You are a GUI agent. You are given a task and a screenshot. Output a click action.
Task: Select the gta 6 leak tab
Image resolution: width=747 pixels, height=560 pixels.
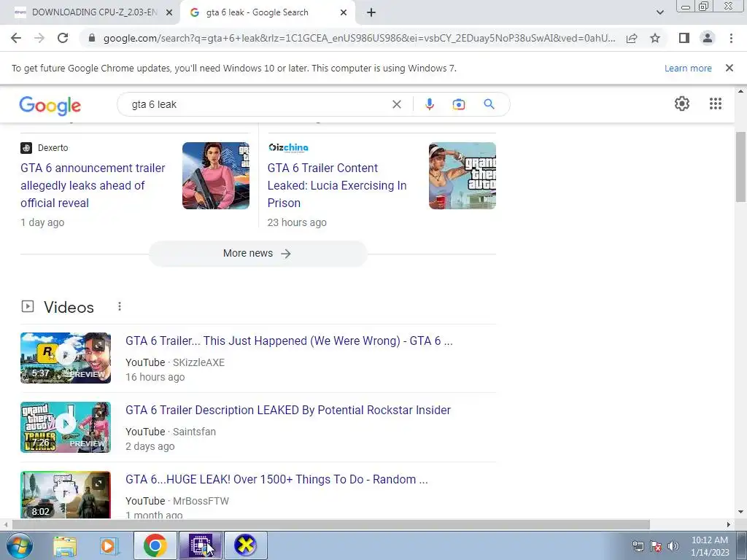(x=258, y=12)
